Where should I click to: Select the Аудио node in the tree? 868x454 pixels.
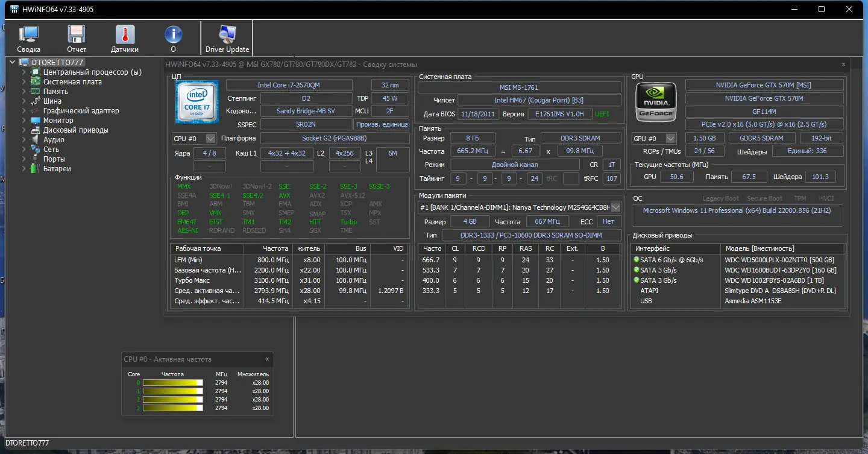click(x=54, y=140)
